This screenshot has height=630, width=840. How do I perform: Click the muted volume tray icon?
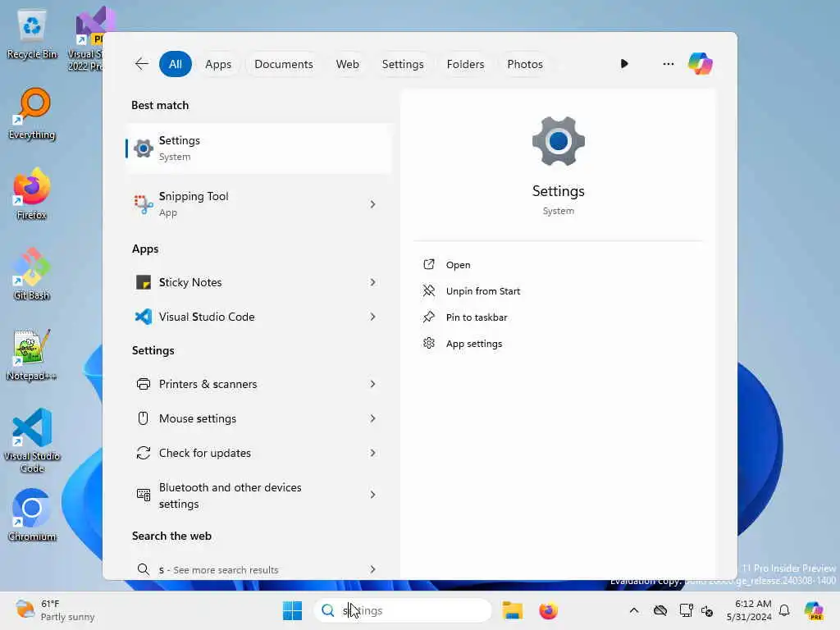tap(707, 610)
